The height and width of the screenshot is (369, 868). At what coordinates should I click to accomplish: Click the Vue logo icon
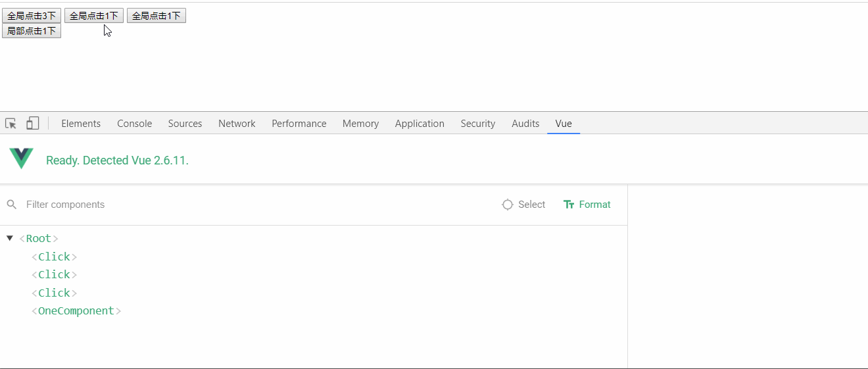point(21,159)
